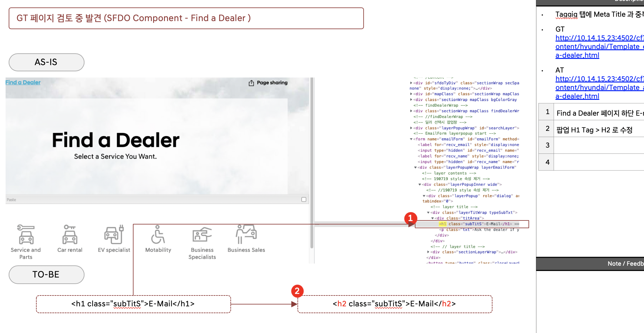
Task: Click the Motability wheelchair icon
Action: [158, 235]
